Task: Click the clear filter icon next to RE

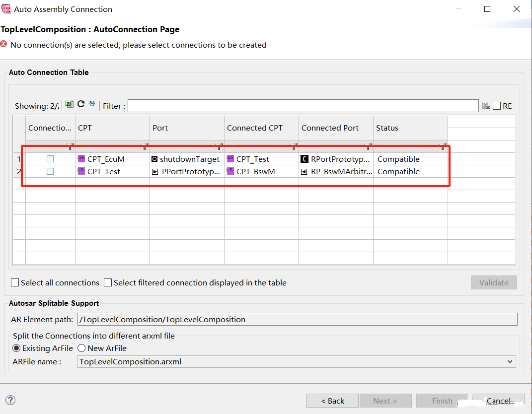Action: coord(486,106)
